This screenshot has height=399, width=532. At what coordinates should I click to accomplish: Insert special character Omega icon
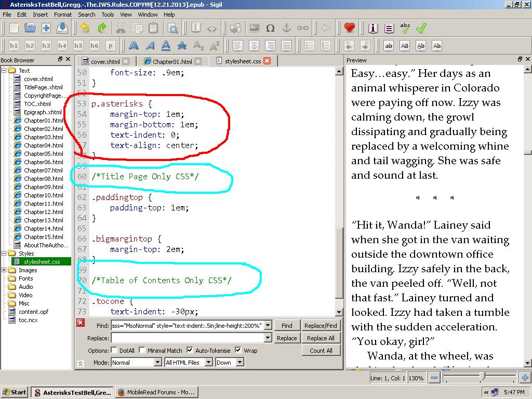click(x=270, y=28)
